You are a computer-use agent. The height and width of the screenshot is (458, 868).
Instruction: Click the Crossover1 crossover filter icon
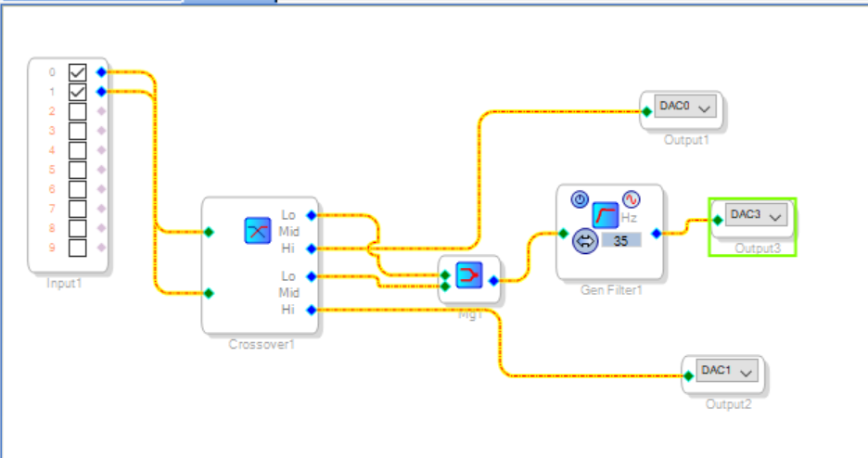[x=258, y=231]
